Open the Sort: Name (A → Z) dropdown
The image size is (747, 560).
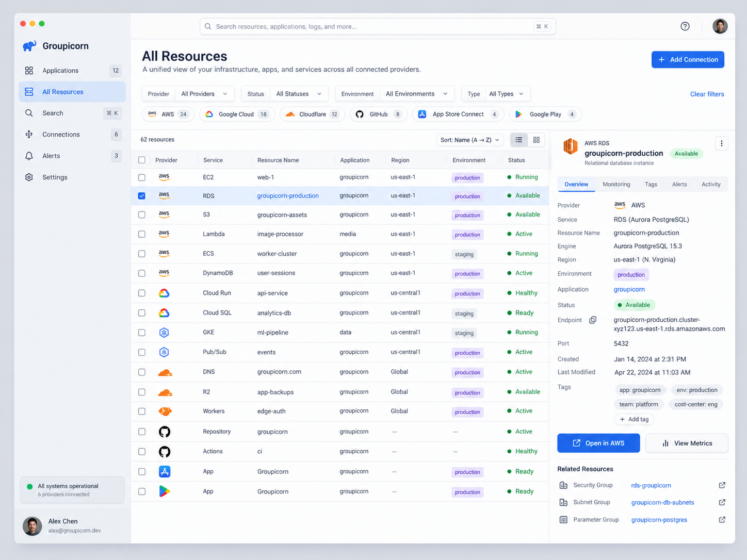point(470,140)
